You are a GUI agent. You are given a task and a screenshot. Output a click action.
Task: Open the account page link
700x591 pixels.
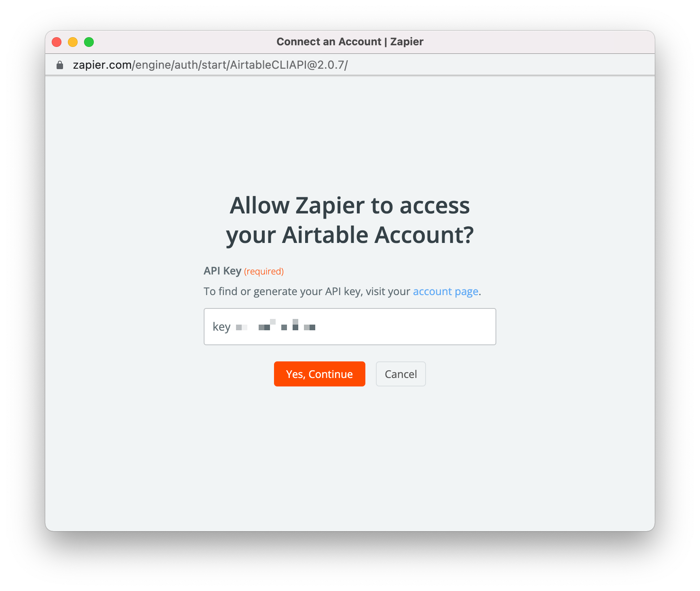pyautogui.click(x=445, y=291)
